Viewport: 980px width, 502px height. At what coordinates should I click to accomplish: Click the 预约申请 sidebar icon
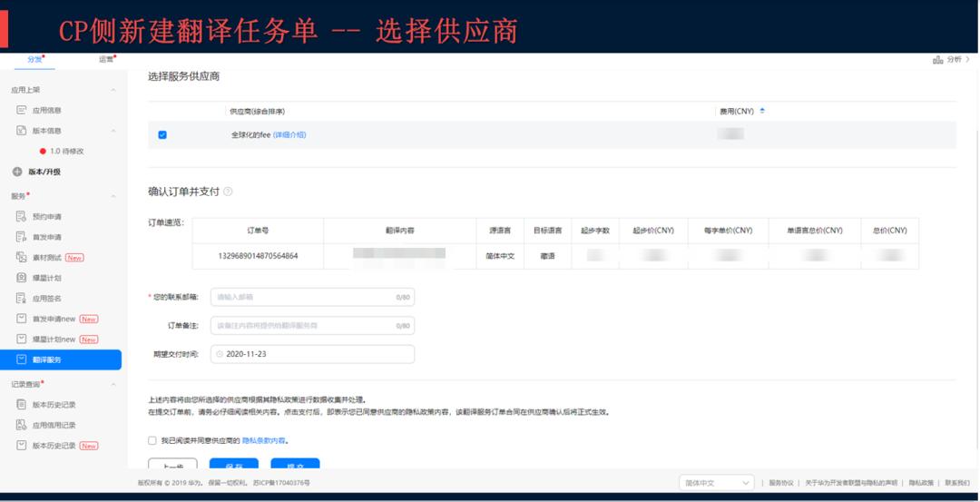coord(21,216)
